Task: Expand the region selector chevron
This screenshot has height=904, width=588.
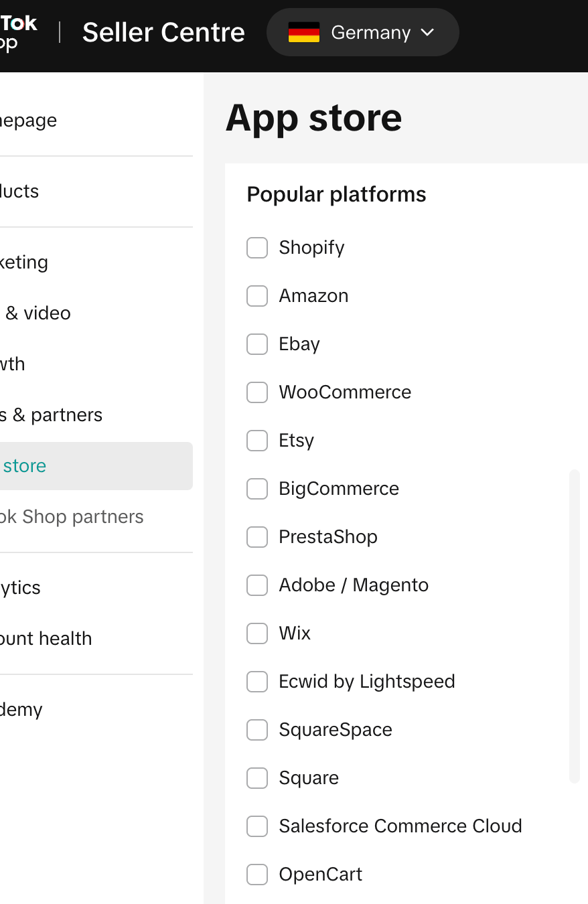Action: (x=427, y=32)
